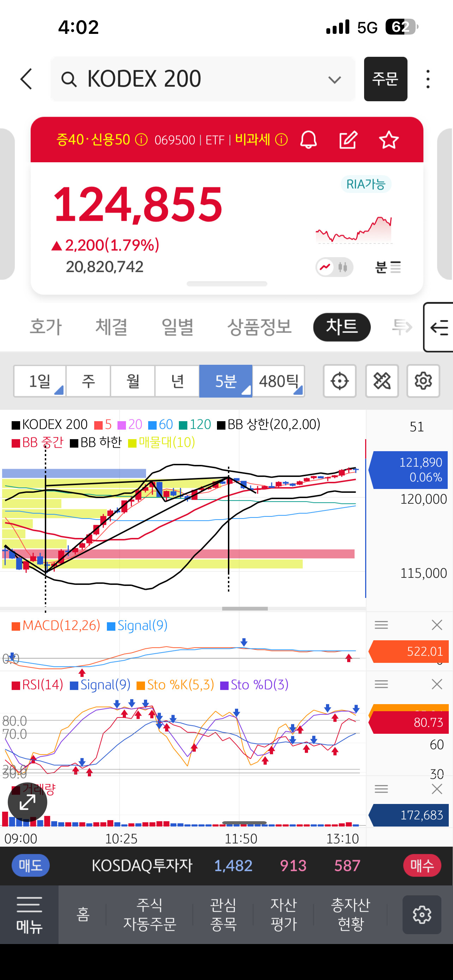This screenshot has width=453, height=980.
Task: Open 자산평가 in bottom navigation
Action: 283,915
